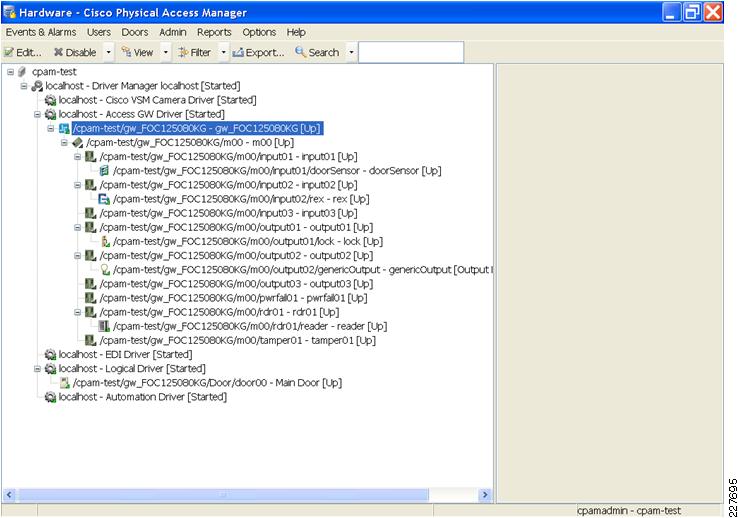Image resolution: width=738 pixels, height=518 pixels.
Task: Click the Edit... toolbar button
Action: (23, 52)
